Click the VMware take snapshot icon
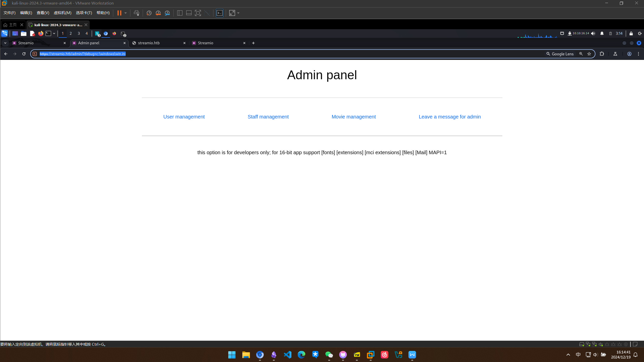The width and height of the screenshot is (644, 362). point(149,13)
